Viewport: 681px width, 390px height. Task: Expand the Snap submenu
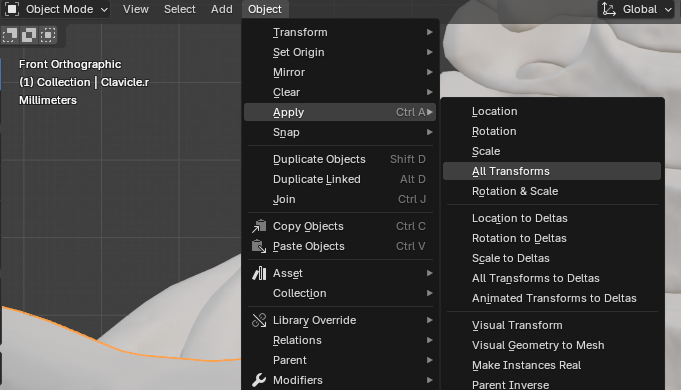340,132
